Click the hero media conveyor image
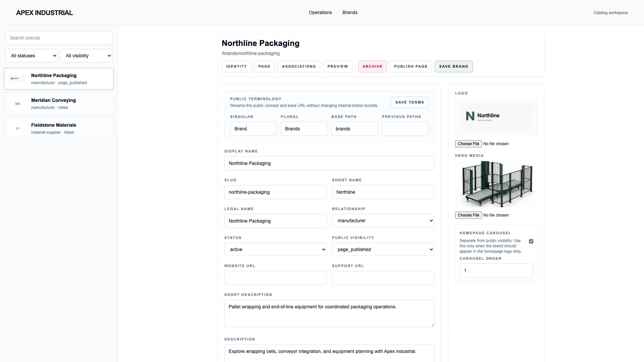The image size is (644, 362). coord(496,184)
